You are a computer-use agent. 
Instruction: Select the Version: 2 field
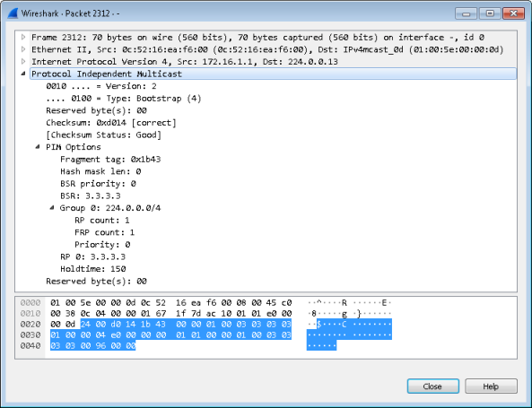[x=101, y=86]
